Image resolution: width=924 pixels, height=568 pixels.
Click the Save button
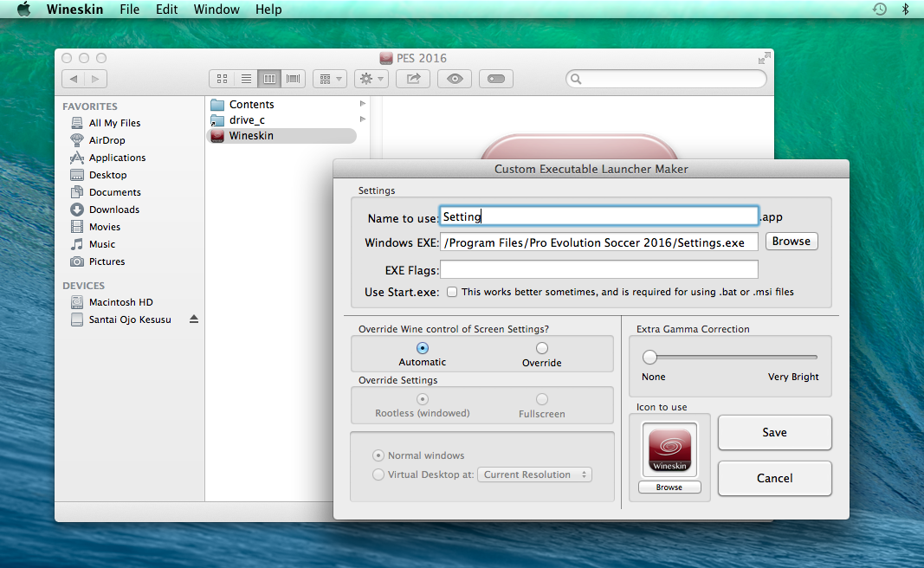pyautogui.click(x=774, y=432)
